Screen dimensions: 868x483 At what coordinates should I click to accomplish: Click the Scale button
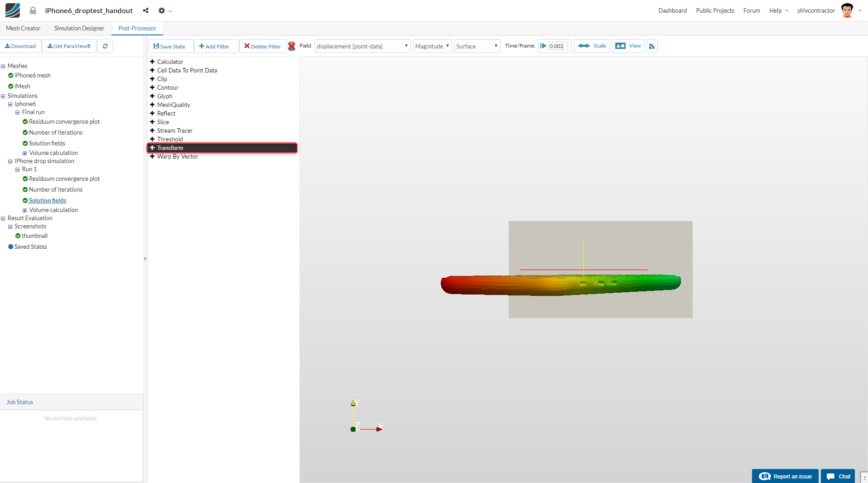point(592,46)
